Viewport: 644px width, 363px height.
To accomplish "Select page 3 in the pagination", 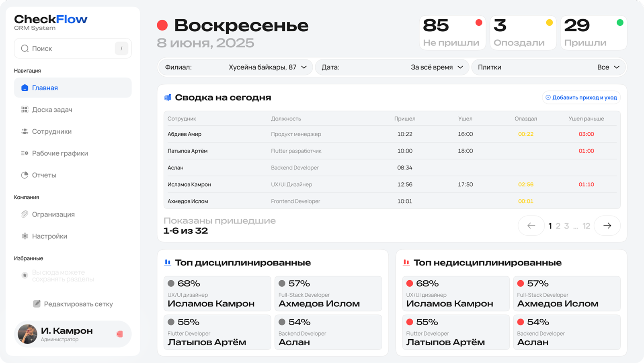I will click(x=566, y=226).
